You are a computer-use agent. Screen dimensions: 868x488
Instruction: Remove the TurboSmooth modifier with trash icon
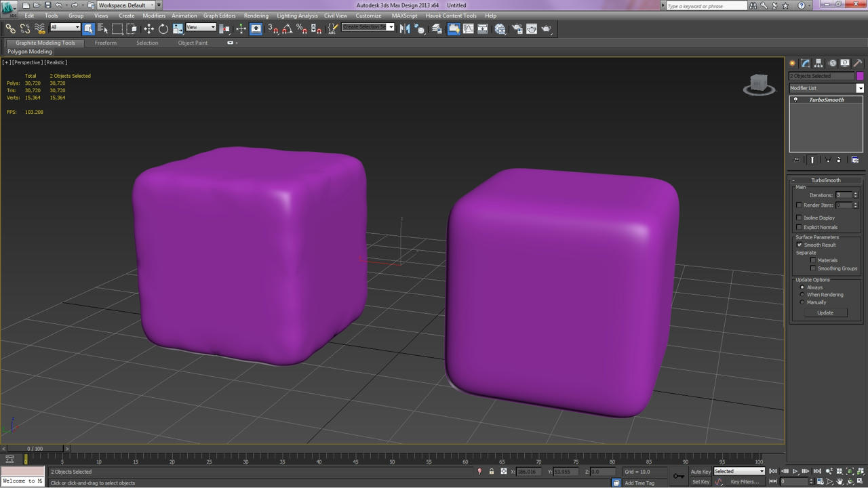pos(838,159)
